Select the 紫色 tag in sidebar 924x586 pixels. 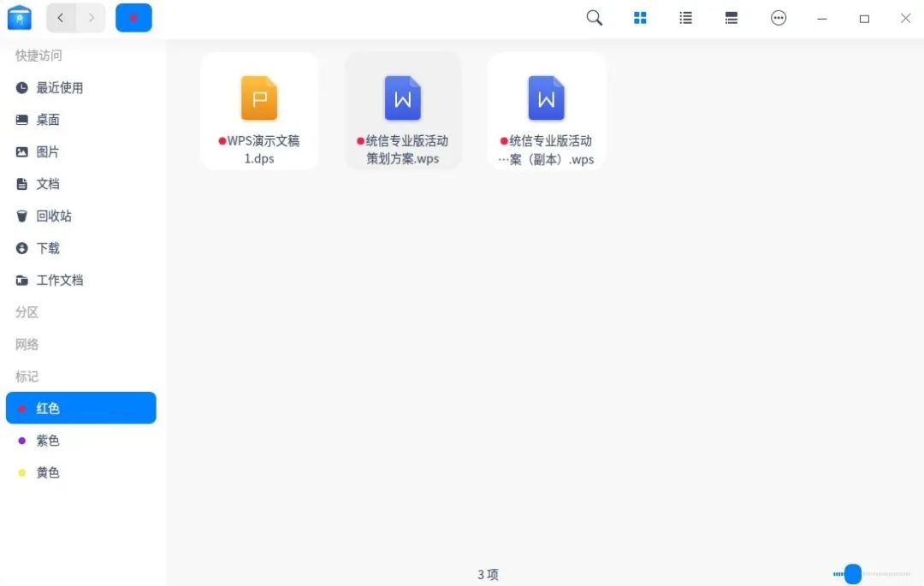click(80, 441)
